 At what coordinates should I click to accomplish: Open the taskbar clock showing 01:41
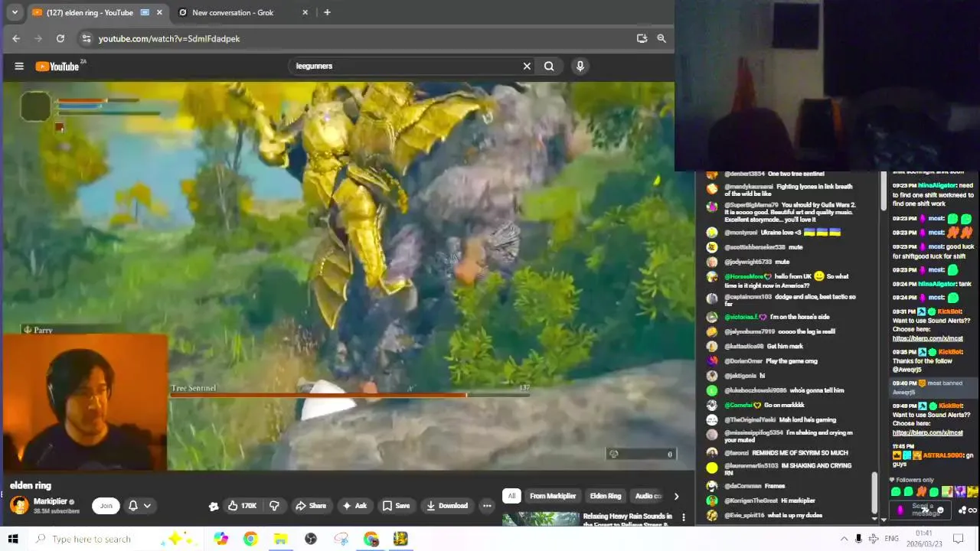coord(923,539)
